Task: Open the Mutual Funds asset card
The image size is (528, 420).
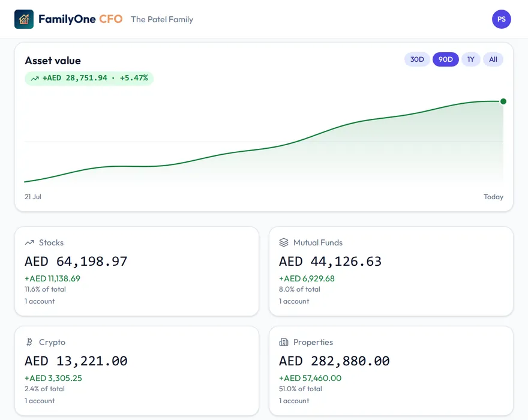Action: click(x=391, y=271)
